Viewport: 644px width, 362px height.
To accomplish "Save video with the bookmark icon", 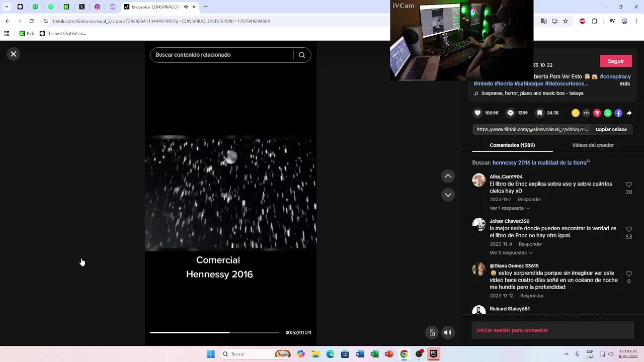I will 539,113.
